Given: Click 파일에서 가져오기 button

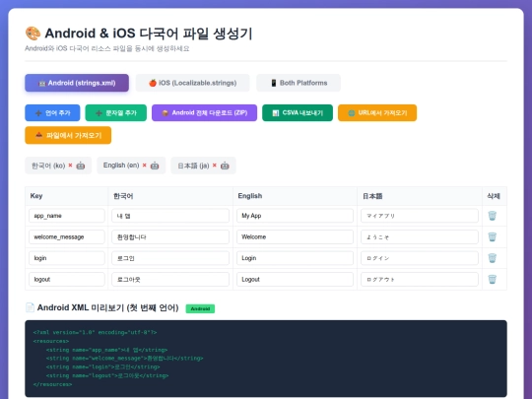Looking at the screenshot, I should pyautogui.click(x=68, y=135).
